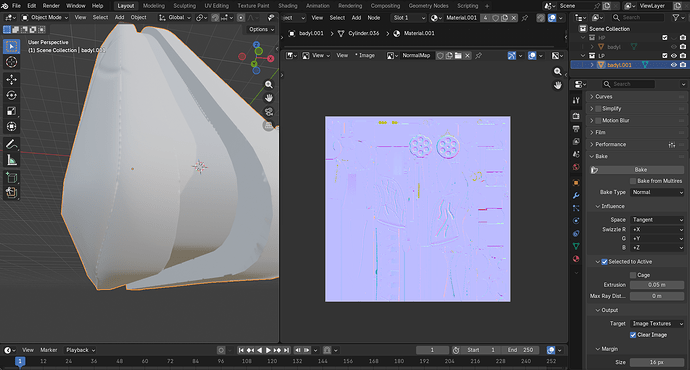Image resolution: width=690 pixels, height=370 pixels.
Task: Open the Space Tangent dropdown
Action: click(657, 220)
